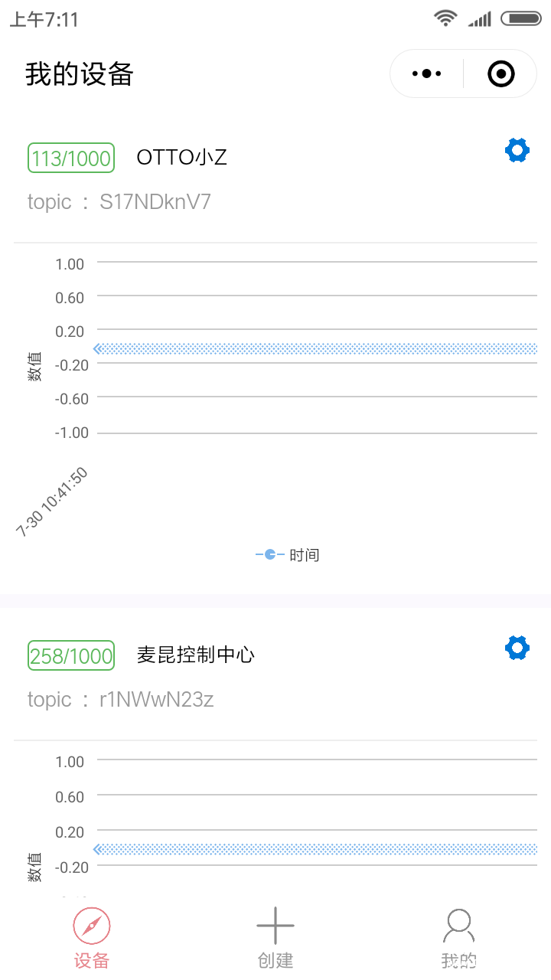Image resolution: width=551 pixels, height=980 pixels.
Task: Click topic S17NDknV7 text
Action: pyautogui.click(x=119, y=202)
